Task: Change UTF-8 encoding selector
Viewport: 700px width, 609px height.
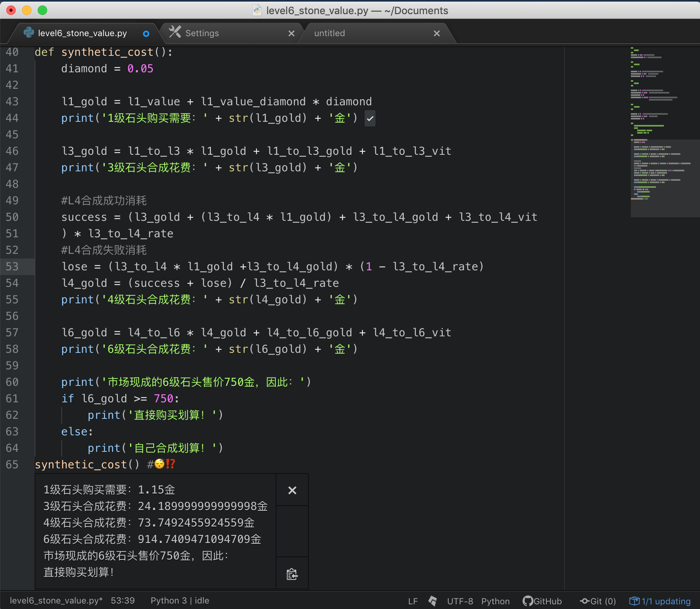Action: pyautogui.click(x=460, y=601)
